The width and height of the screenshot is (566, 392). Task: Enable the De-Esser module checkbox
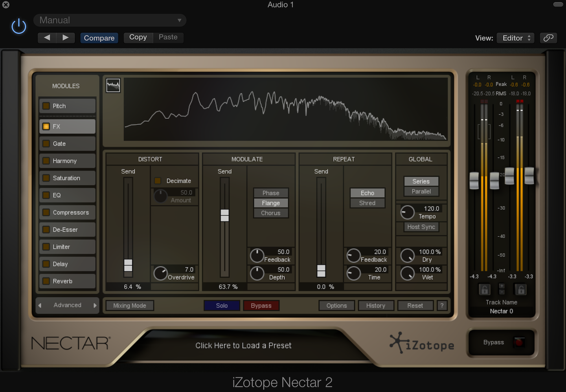[46, 229]
